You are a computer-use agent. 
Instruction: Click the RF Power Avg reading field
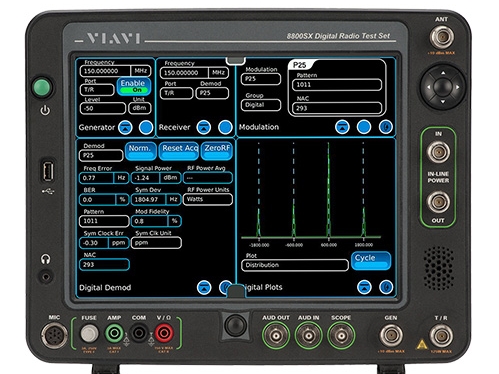(x=208, y=178)
